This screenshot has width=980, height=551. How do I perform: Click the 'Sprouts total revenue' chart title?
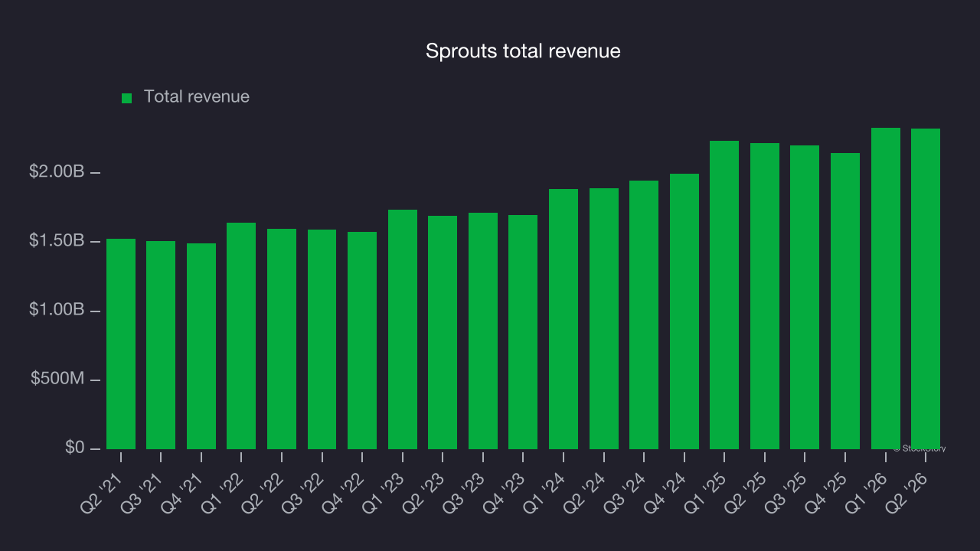523,51
